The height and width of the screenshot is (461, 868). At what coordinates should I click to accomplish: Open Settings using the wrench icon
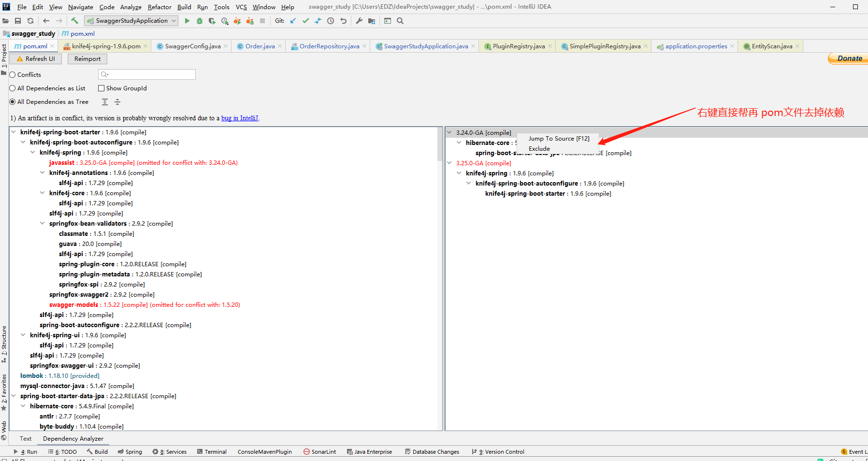(x=360, y=21)
